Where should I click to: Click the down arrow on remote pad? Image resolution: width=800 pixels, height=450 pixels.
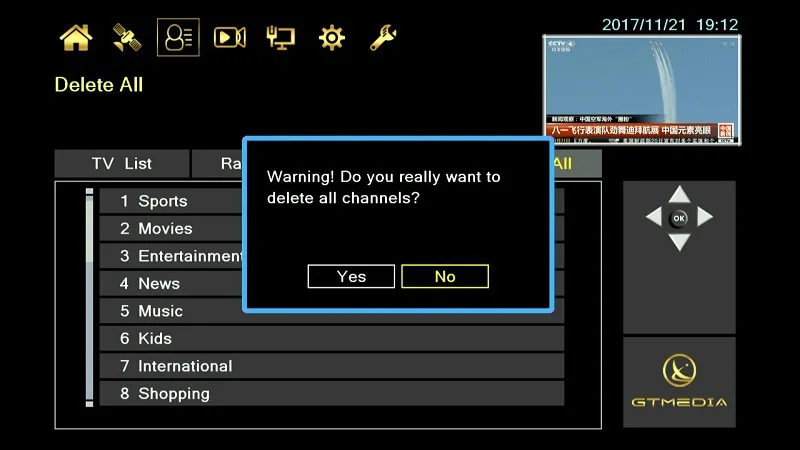pyautogui.click(x=679, y=242)
